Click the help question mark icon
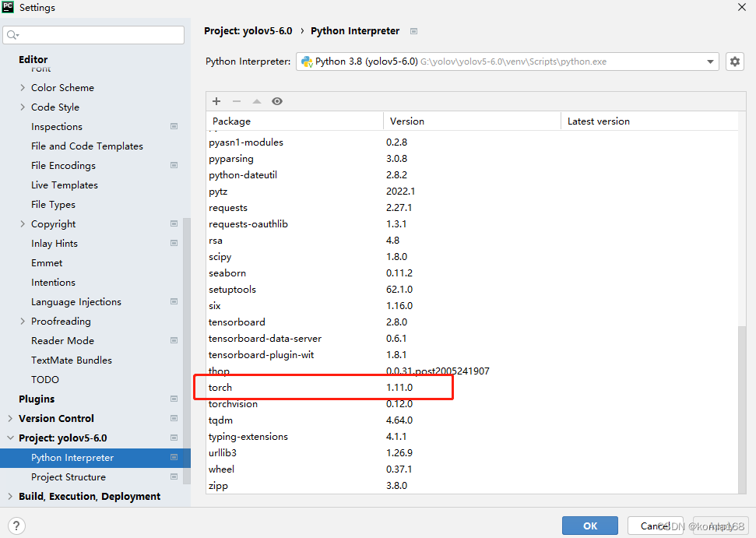The height and width of the screenshot is (538, 756). coord(16,526)
